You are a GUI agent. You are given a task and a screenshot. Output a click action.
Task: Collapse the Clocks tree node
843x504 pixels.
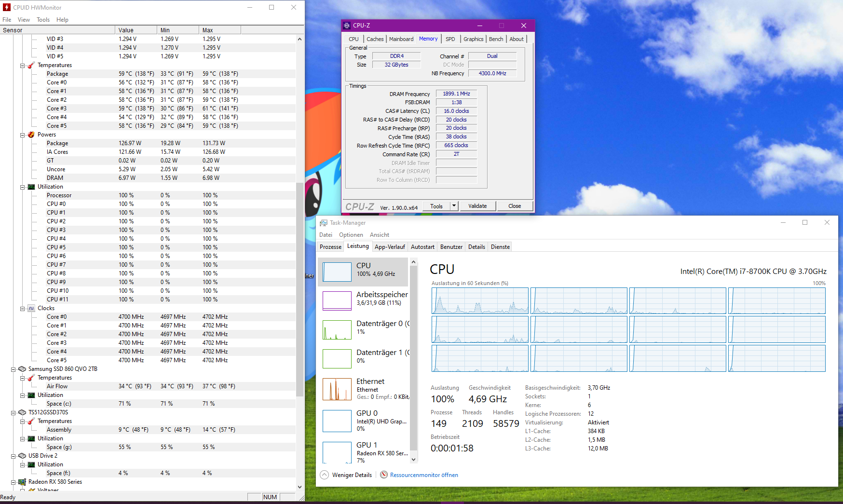23,309
